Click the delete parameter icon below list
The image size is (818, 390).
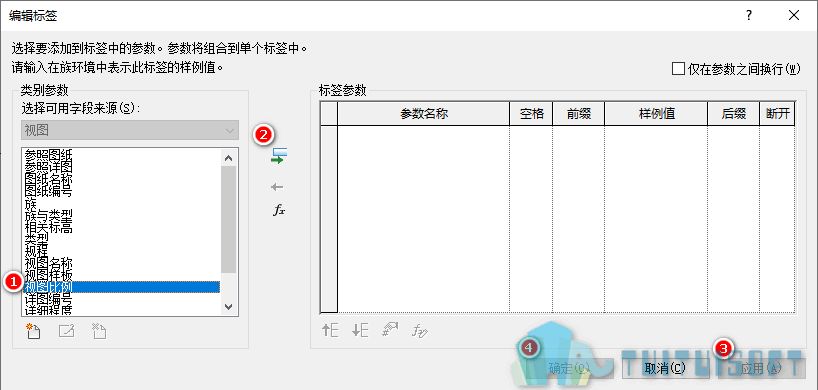tap(99, 331)
